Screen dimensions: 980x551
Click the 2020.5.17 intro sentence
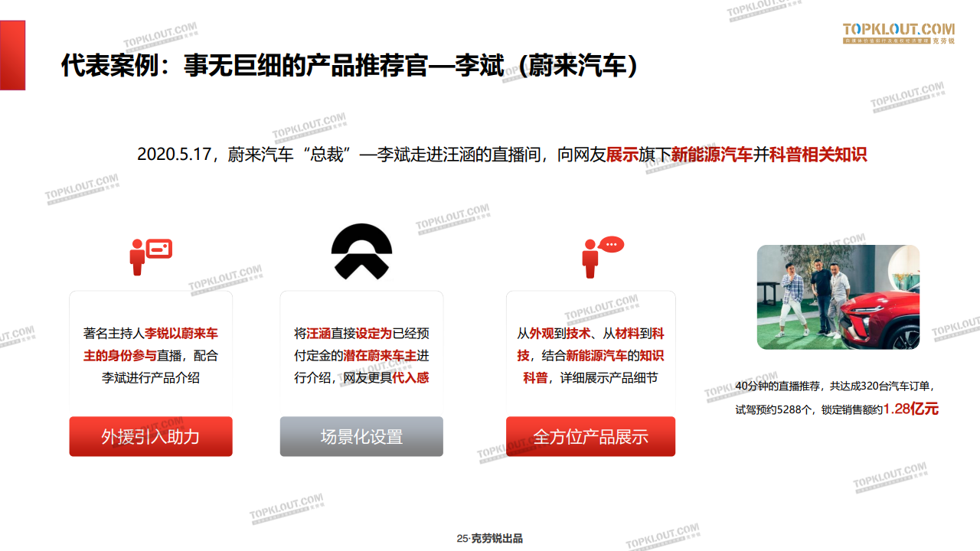[501, 155]
